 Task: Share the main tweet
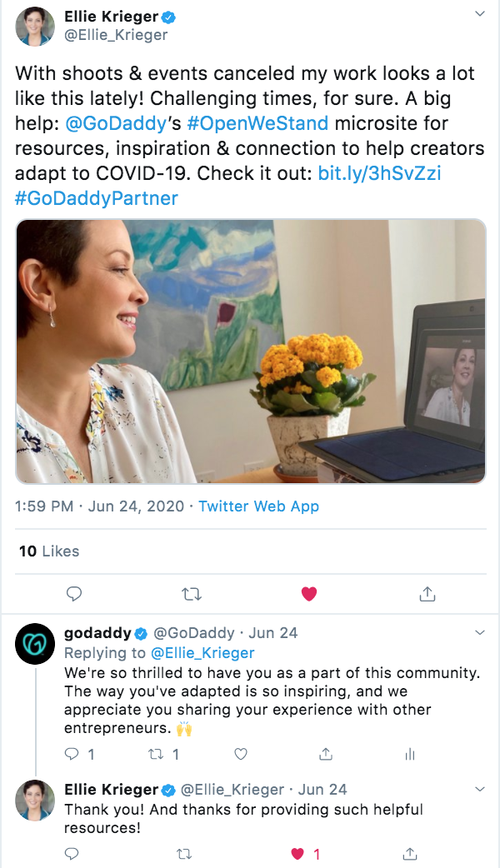(427, 594)
